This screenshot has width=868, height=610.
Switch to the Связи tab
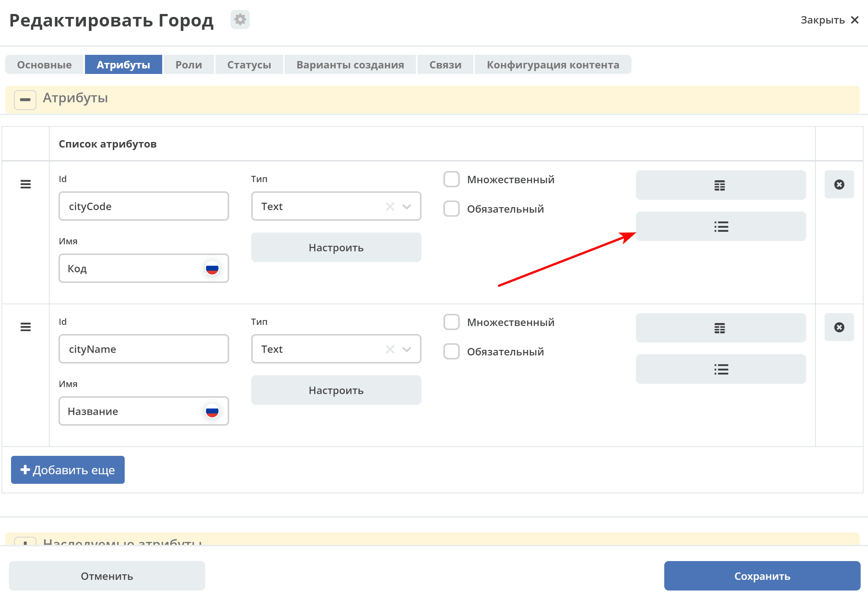coord(445,65)
